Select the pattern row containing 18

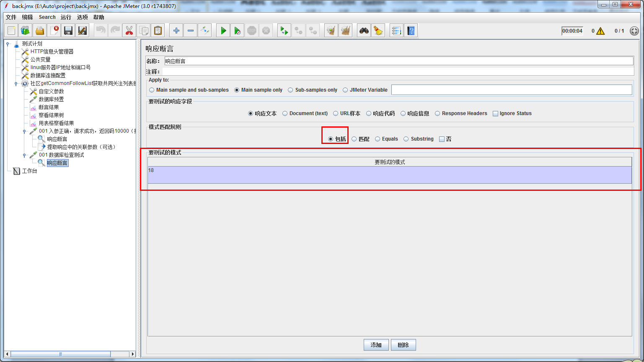click(x=390, y=175)
